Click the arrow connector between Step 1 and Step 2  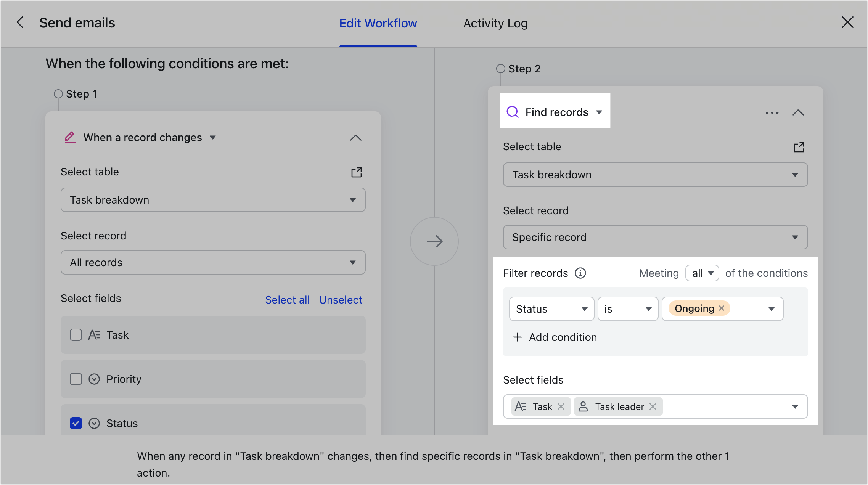tap(434, 241)
